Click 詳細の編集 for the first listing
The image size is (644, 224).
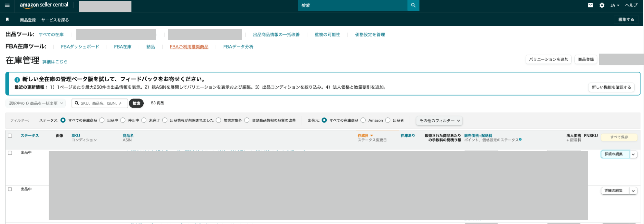[x=615, y=154]
